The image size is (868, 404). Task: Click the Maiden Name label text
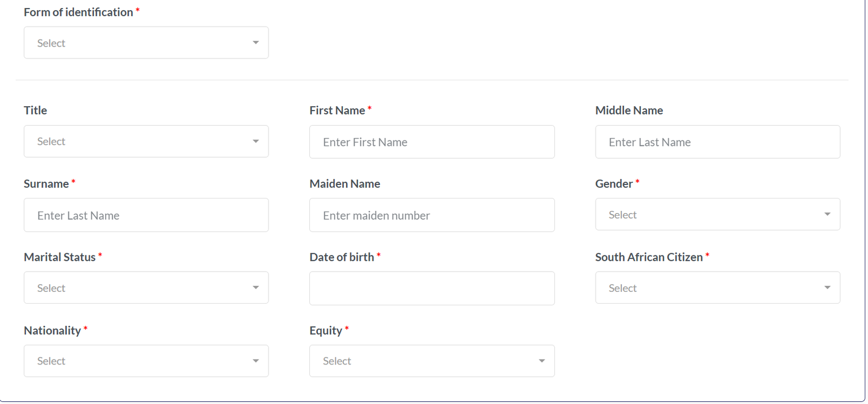(x=345, y=184)
